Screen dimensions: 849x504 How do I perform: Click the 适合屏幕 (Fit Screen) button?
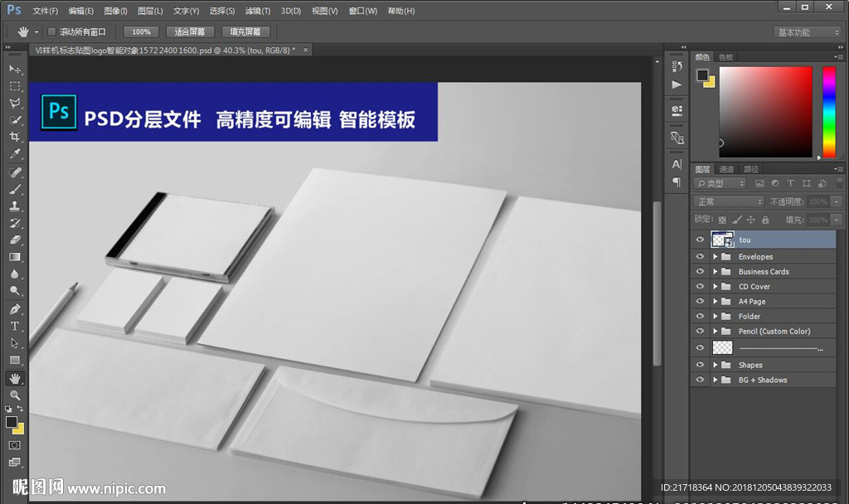[190, 31]
